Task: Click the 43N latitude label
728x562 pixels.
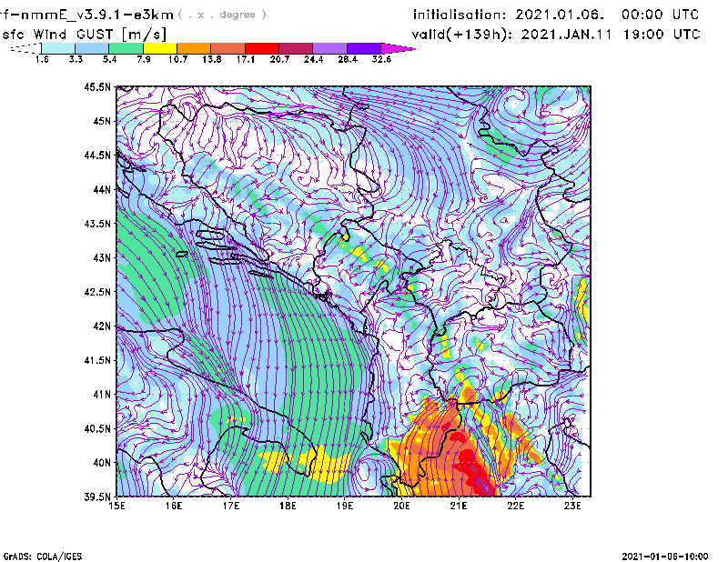Action: 102,257
